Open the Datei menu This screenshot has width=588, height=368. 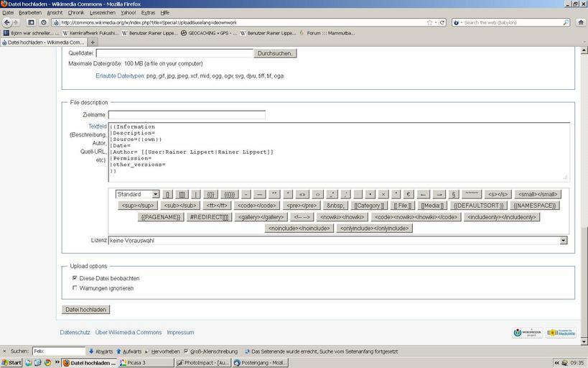[8, 12]
